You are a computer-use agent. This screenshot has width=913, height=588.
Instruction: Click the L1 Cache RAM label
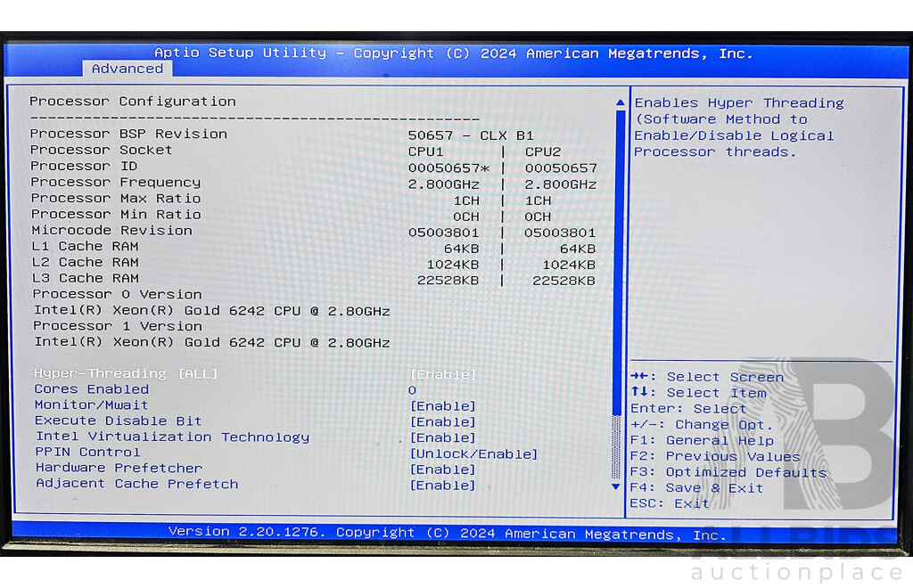tap(85, 246)
